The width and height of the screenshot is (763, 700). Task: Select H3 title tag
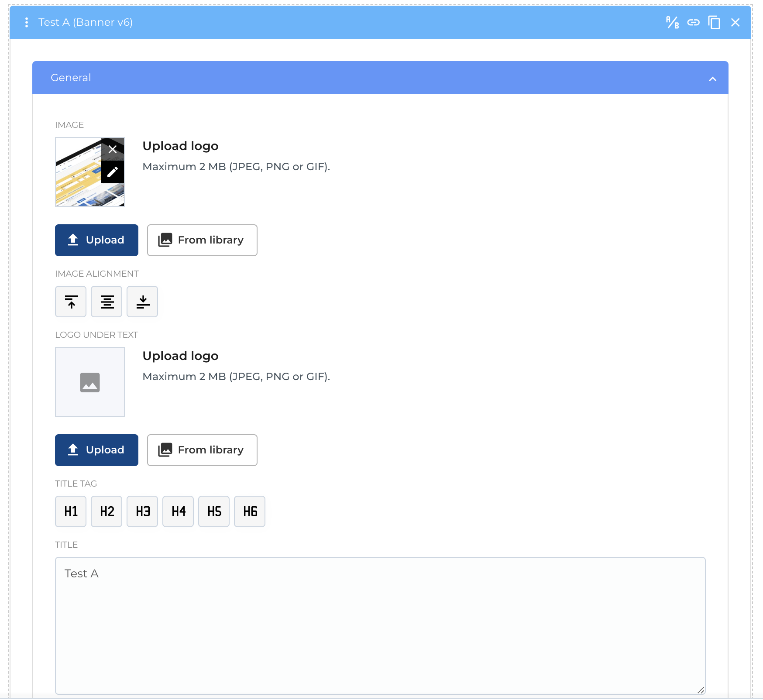click(142, 511)
